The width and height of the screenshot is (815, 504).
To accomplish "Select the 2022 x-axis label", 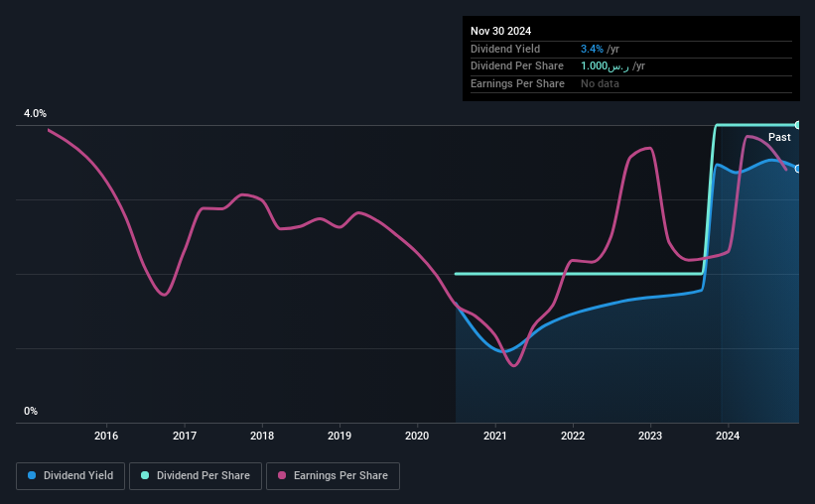I will click(x=573, y=436).
